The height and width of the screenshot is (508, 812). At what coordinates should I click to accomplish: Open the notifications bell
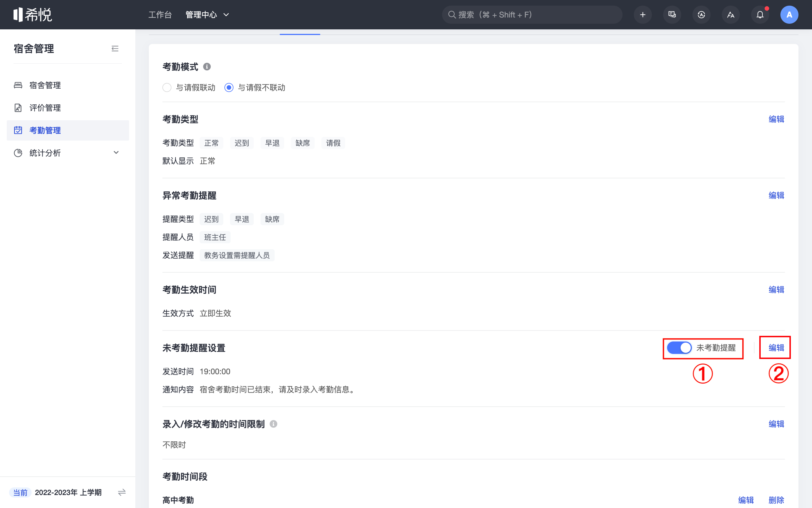tap(760, 15)
